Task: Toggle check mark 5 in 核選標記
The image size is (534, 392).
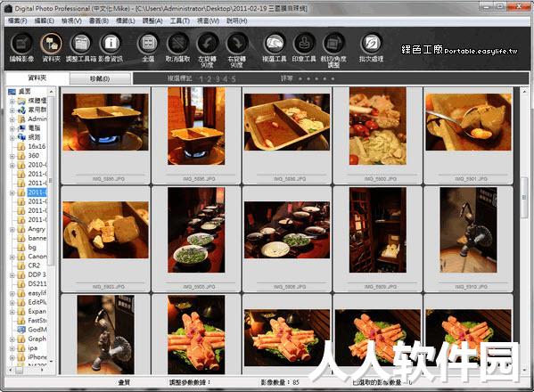Action: (x=234, y=79)
